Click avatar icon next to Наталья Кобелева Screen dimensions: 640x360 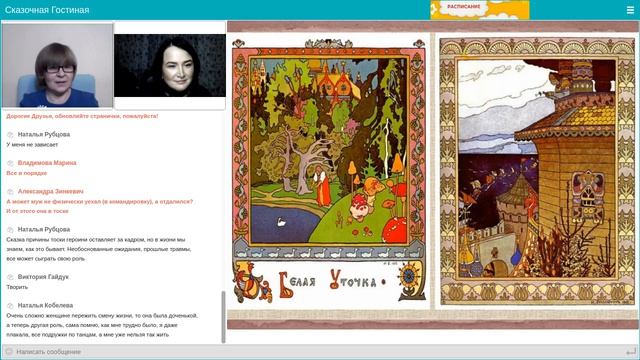pos(10,306)
